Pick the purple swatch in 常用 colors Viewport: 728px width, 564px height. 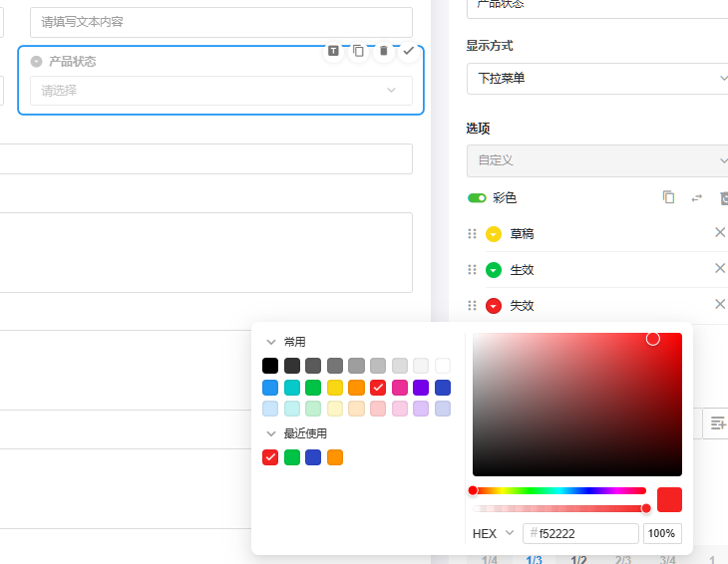point(421,388)
